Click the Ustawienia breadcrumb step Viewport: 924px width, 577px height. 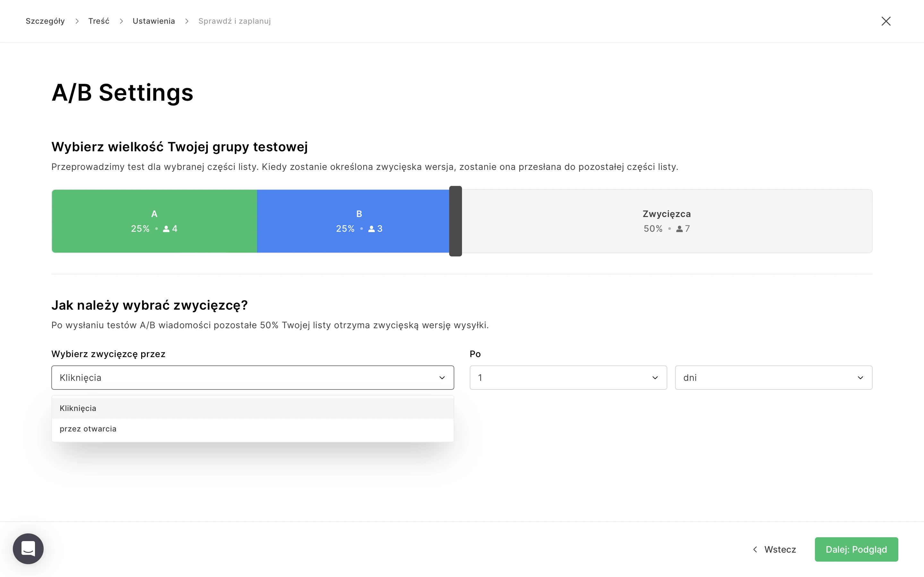click(x=153, y=21)
